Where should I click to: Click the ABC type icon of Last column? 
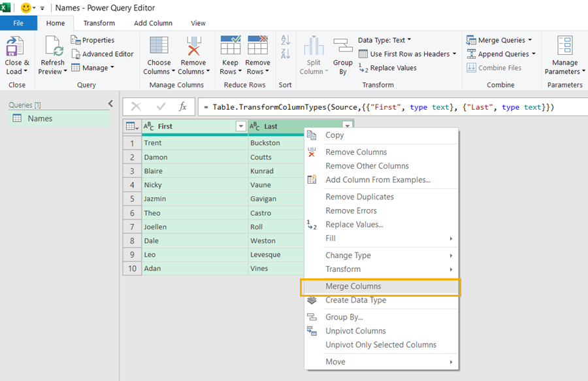[255, 126]
